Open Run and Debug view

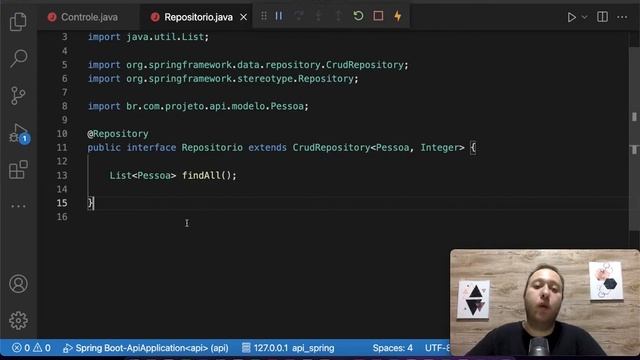(x=19, y=133)
